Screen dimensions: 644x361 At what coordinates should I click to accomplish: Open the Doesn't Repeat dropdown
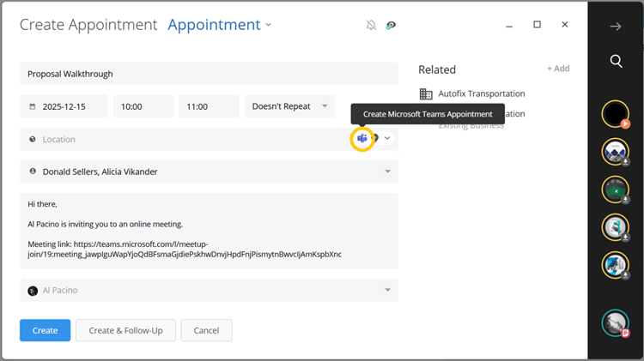coord(289,106)
